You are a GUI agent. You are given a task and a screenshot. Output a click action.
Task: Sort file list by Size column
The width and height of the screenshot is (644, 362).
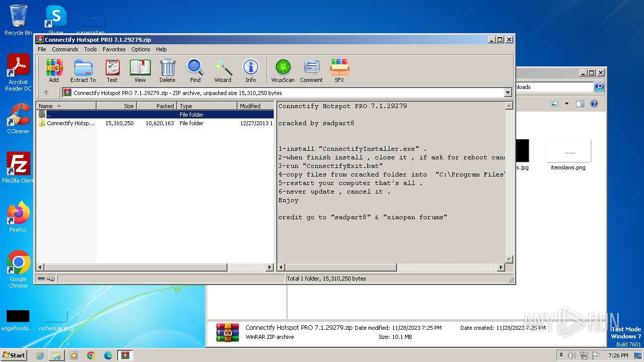(116, 106)
